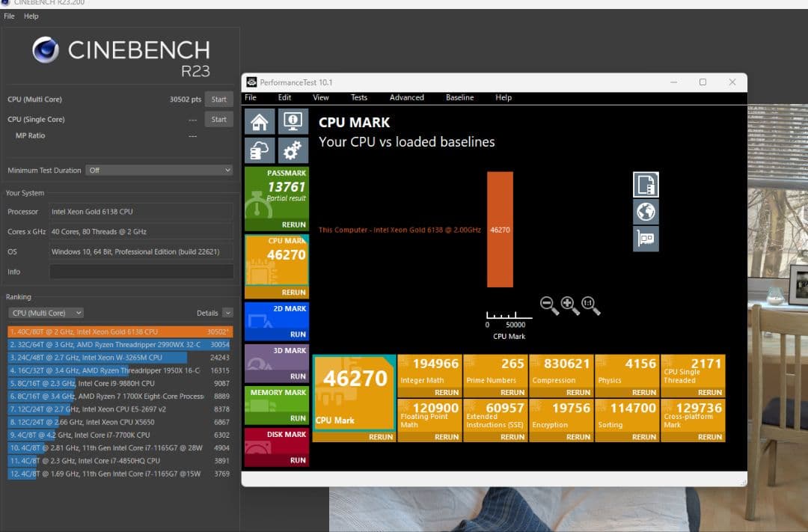808x532 pixels.
Task: Open the Minimum Test Duration dropdown
Action: (x=159, y=171)
